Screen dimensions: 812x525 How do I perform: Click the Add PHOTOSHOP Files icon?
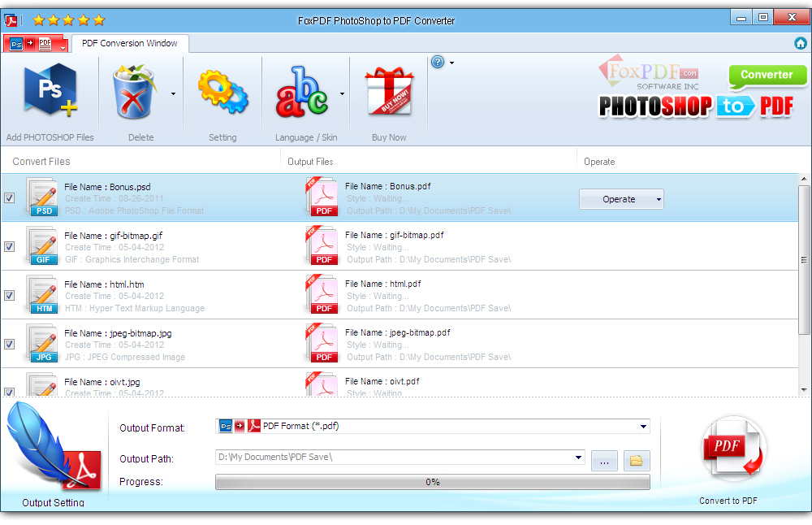tap(50, 90)
